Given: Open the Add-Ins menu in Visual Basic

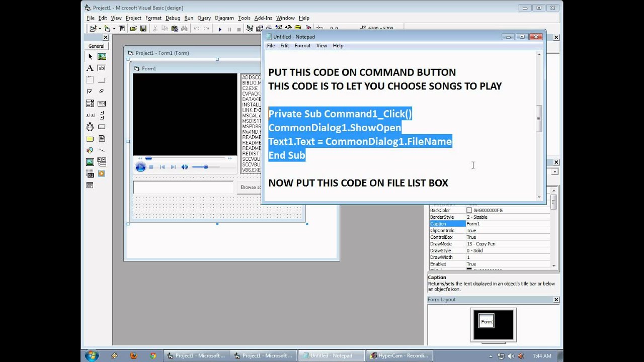Looking at the screenshot, I should [x=262, y=18].
